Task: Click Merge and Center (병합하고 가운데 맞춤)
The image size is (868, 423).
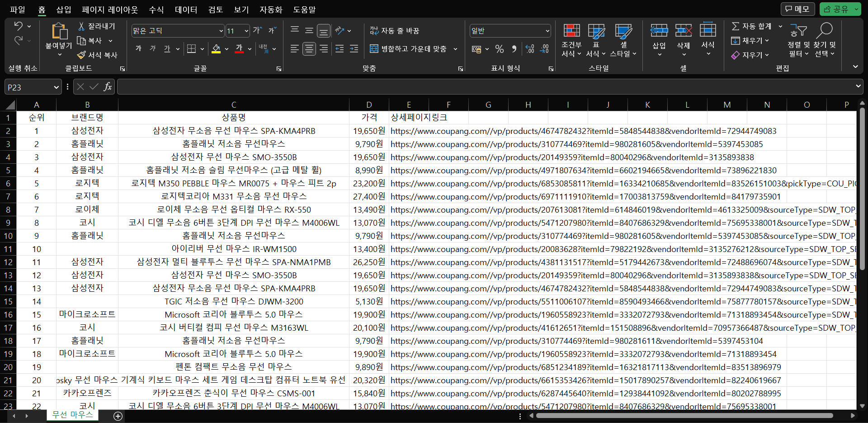Action: (x=408, y=48)
